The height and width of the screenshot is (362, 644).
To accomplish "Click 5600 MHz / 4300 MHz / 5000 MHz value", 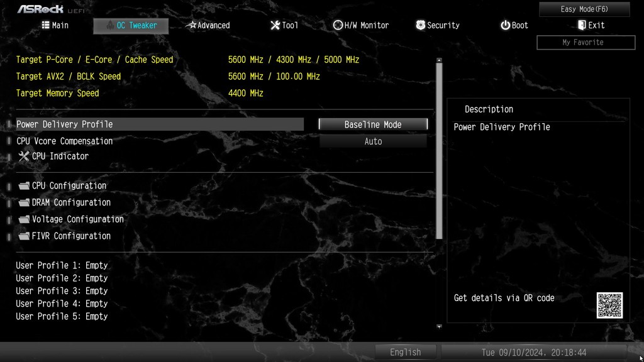I will tap(294, 60).
